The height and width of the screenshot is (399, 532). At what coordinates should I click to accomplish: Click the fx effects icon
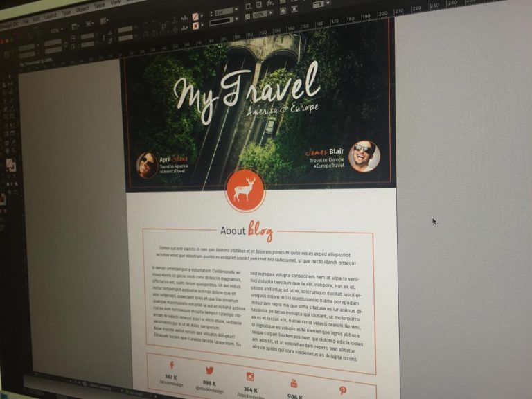click(270, 3)
